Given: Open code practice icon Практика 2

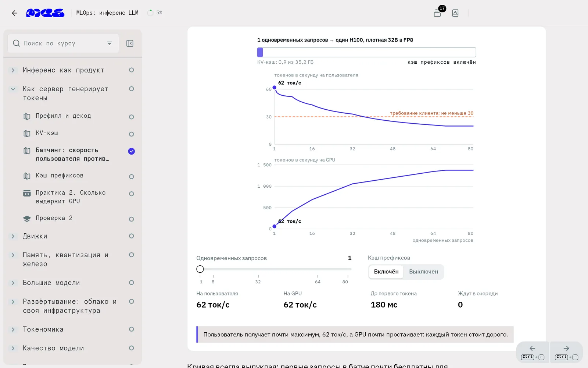Looking at the screenshot, I should (27, 194).
